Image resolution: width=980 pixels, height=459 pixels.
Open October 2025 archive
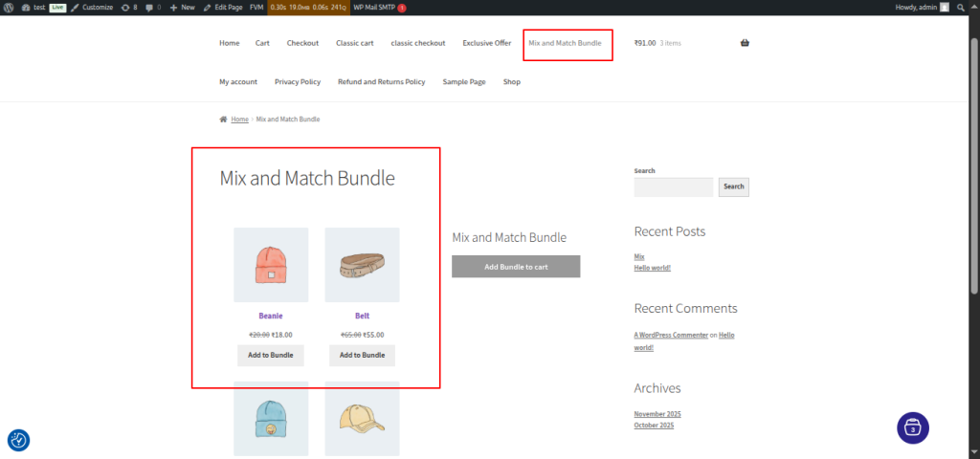[x=654, y=426]
